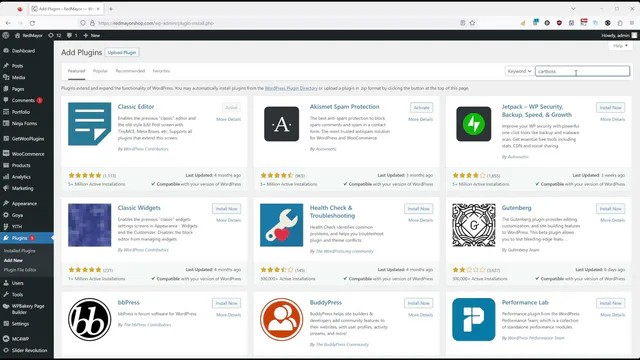Open new browser tab plus button
The height and width of the screenshot is (360, 640).
pos(111,9)
